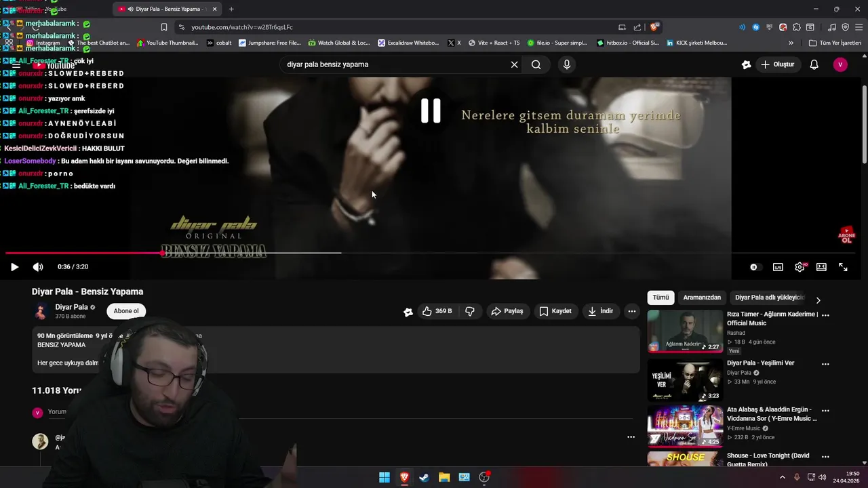The image size is (868, 488).
Task: Open the video settings gear
Action: tap(800, 267)
